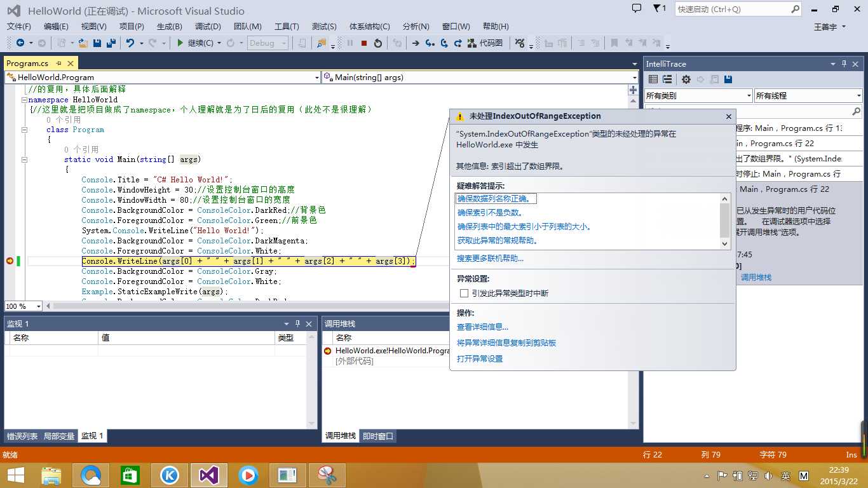Click the Undo arrow icon
Viewport: 868px width, 488px height.
coord(130,43)
